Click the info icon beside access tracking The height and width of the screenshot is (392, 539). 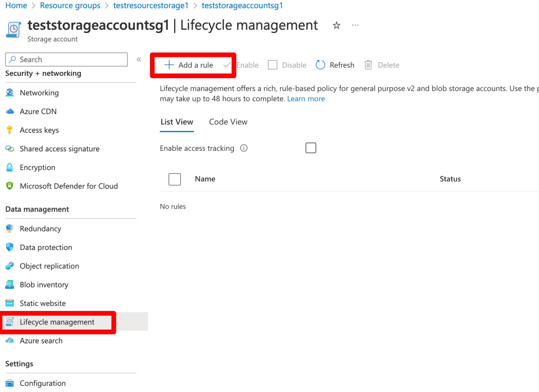(x=244, y=148)
